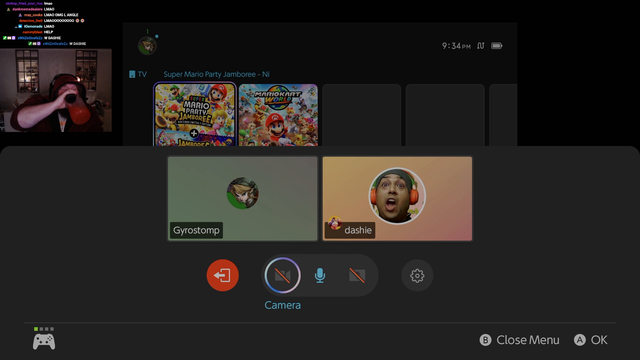This screenshot has width=640, height=360.
Task: Open Super Mario Party Jamboree game tile
Action: (195, 115)
